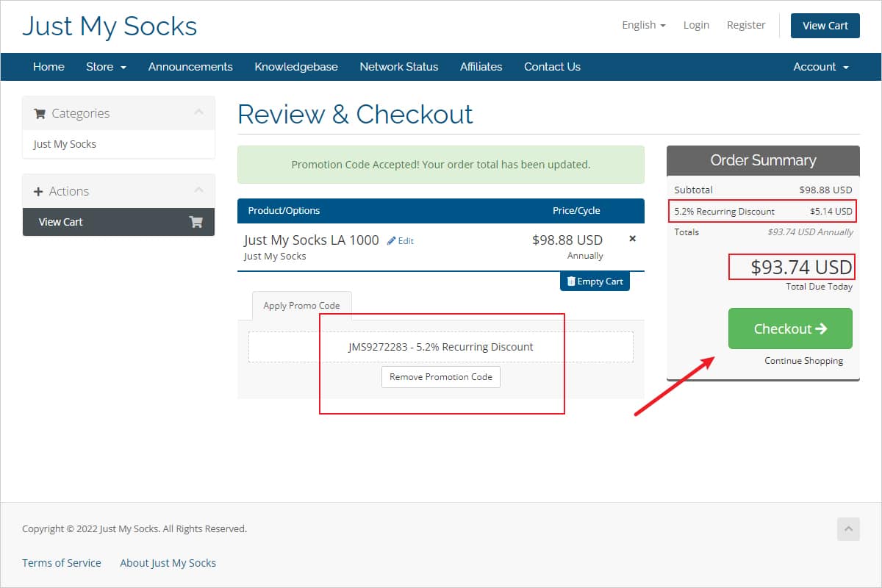
Task: Collapse the Categories panel chevron
Action: coord(198,112)
